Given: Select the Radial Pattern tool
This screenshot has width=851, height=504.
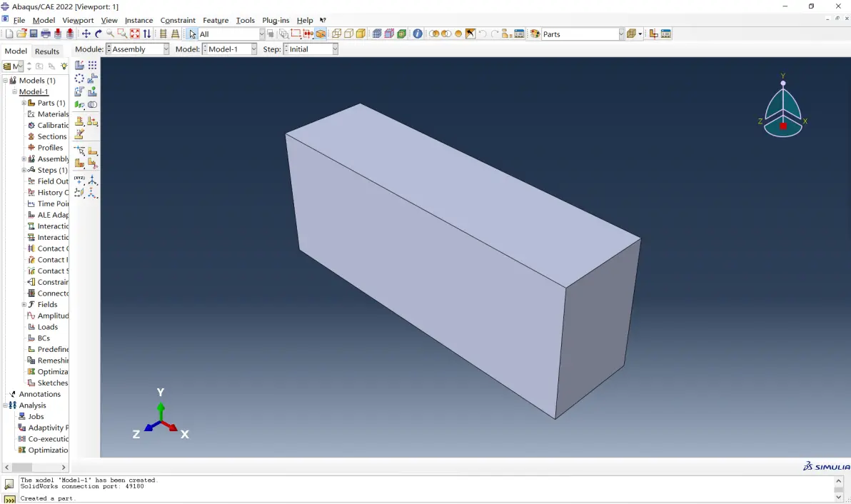Looking at the screenshot, I should (x=79, y=79).
